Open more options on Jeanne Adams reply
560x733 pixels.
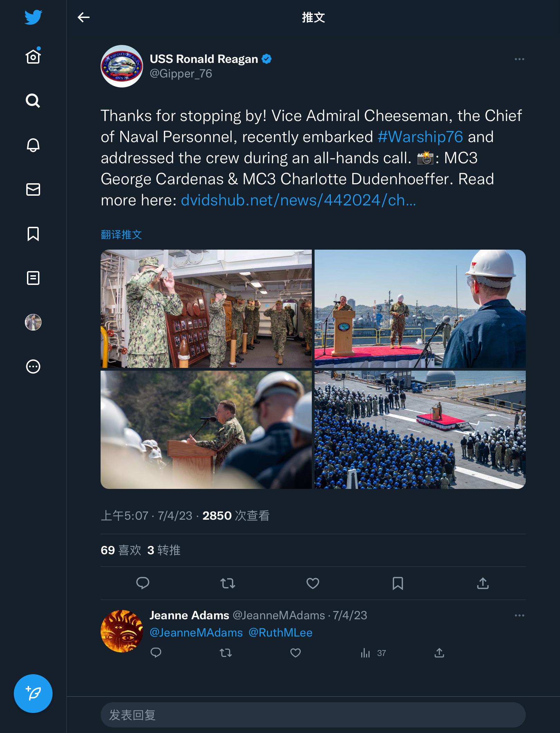pyautogui.click(x=519, y=615)
